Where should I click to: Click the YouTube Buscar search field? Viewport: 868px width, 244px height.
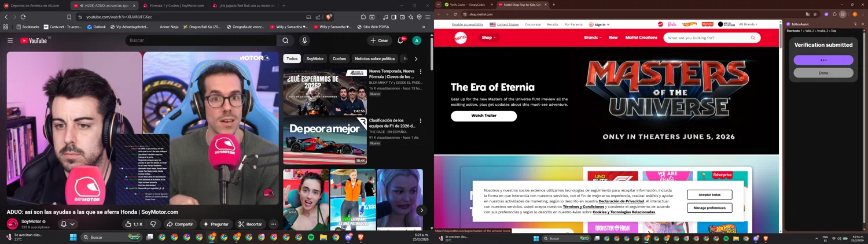200,40
